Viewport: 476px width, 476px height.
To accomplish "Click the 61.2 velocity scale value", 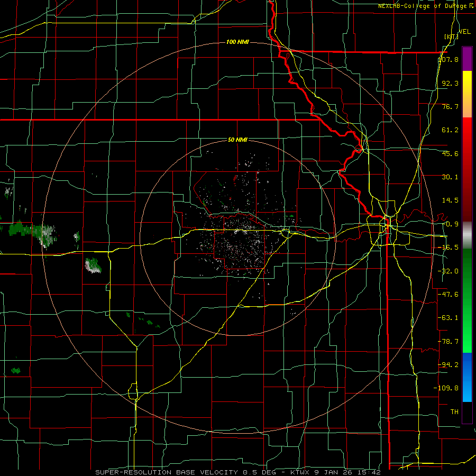I will coord(450,130).
